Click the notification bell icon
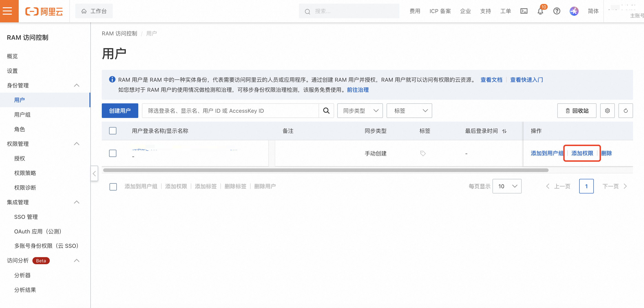 click(x=540, y=11)
